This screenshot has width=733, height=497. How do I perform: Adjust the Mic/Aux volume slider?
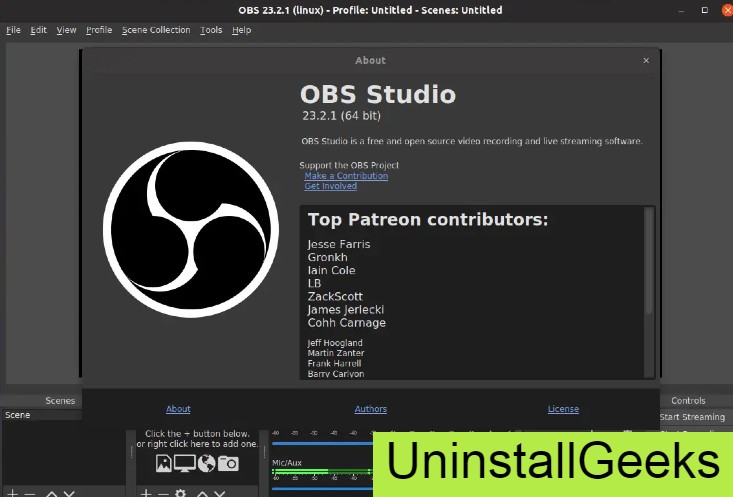pyautogui.click(x=323, y=489)
